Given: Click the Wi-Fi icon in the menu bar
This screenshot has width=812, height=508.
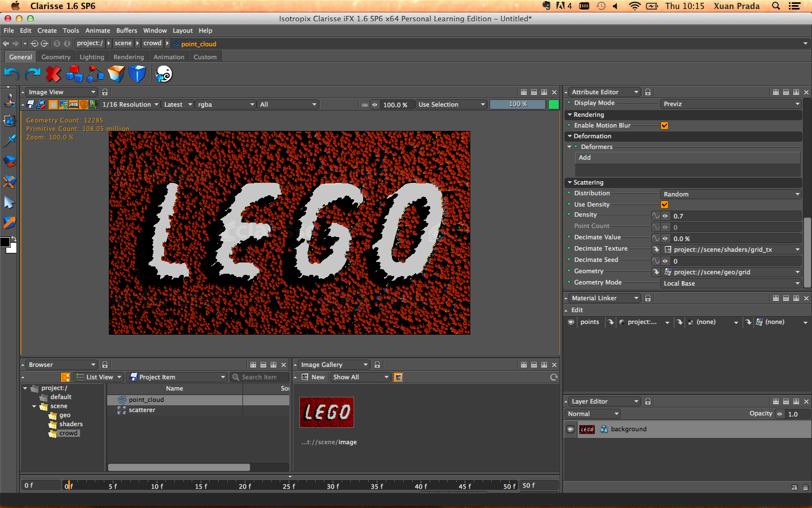Looking at the screenshot, I should point(635,6).
